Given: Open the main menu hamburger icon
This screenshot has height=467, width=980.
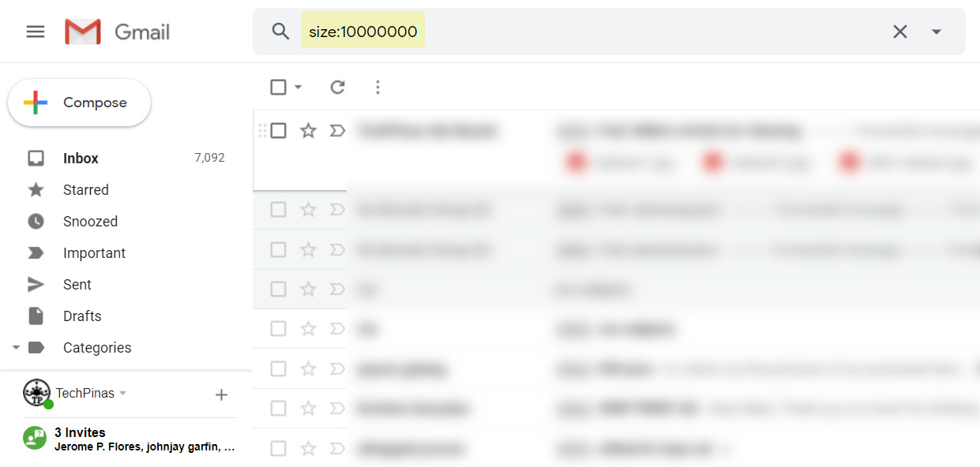Looking at the screenshot, I should click(x=36, y=32).
